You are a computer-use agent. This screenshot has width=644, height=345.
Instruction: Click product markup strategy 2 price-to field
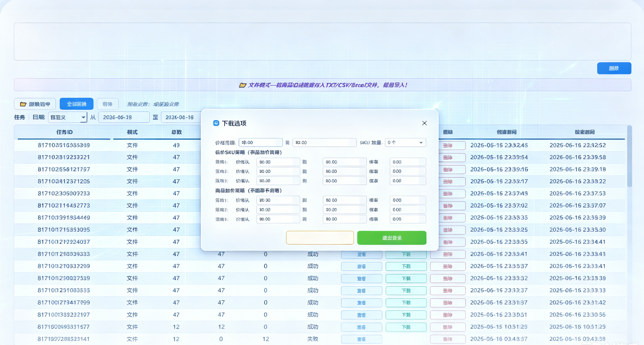tap(345, 210)
